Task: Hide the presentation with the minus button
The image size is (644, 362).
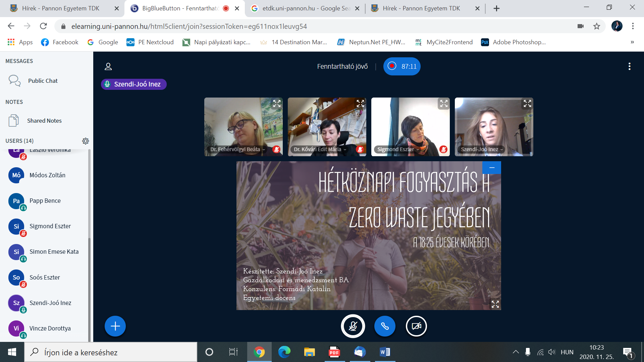Action: coord(492,168)
